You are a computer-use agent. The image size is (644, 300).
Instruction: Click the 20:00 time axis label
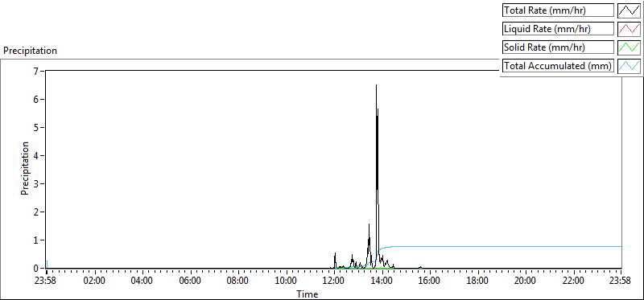[526, 282]
